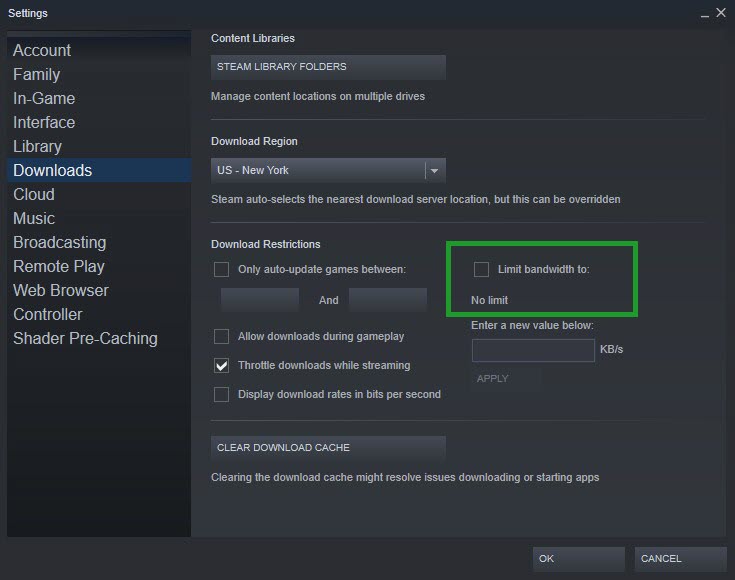Enable Only auto-update games between checkbox
This screenshot has height=580, width=735.
coord(221,270)
